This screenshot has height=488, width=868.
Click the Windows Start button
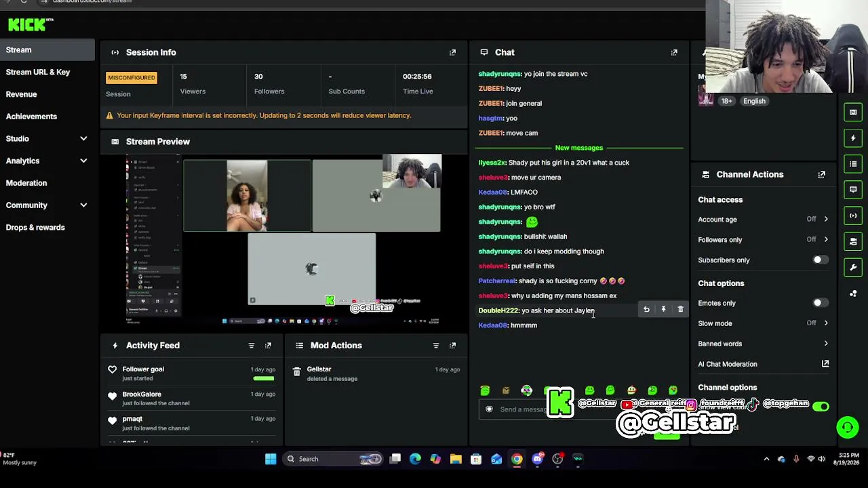pyautogui.click(x=271, y=459)
